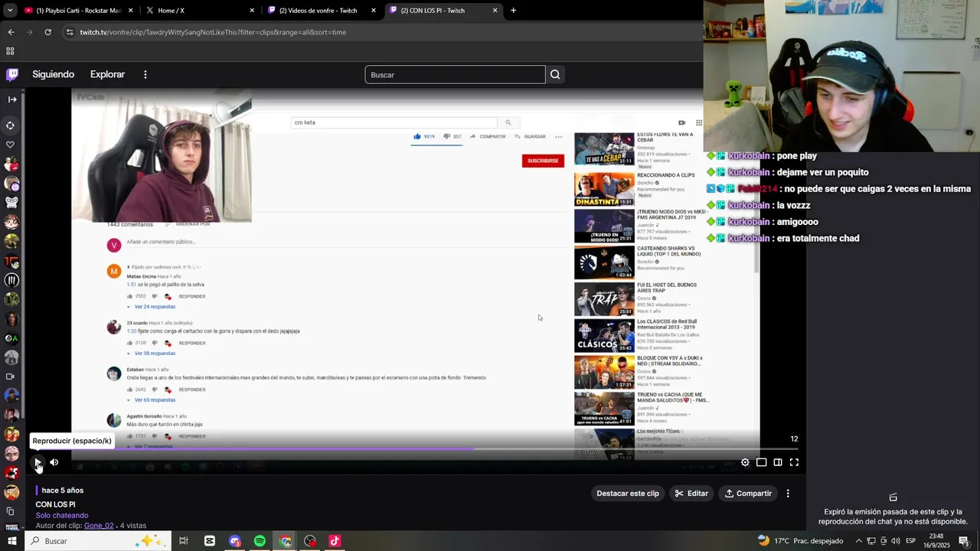This screenshot has height=551, width=980.
Task: Toggle theatre mode in the player
Action: click(x=762, y=462)
